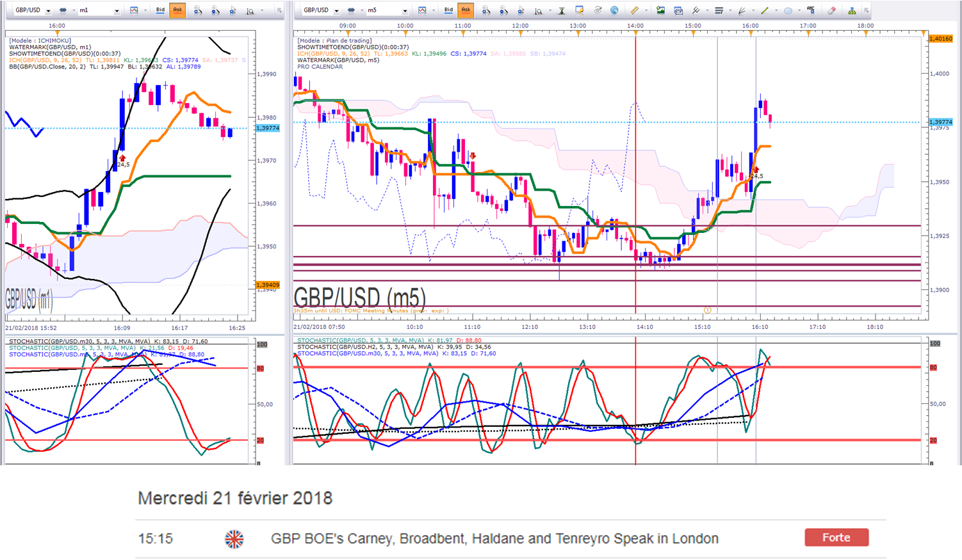This screenshot has height=560, width=962.
Task: Click the 15:15 event time
Action: coord(156,539)
